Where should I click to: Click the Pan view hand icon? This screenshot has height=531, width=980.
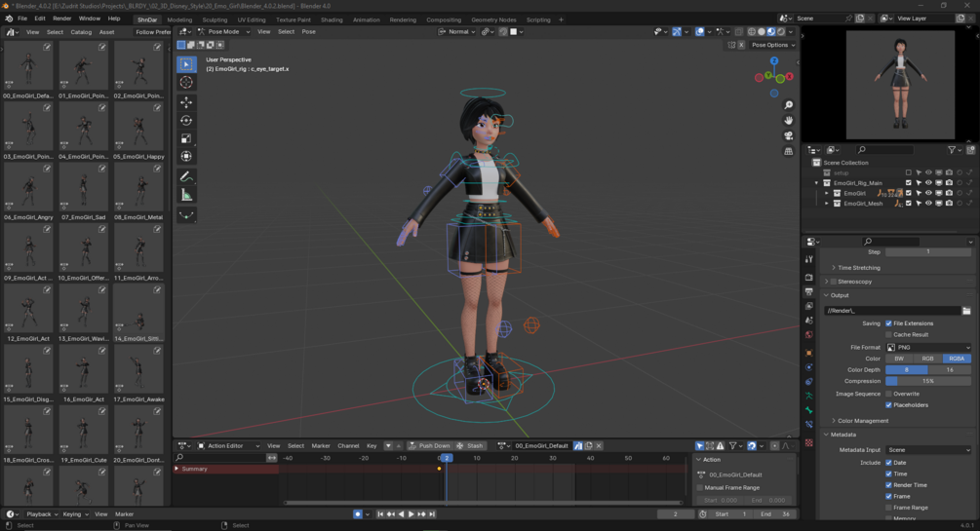click(789, 120)
